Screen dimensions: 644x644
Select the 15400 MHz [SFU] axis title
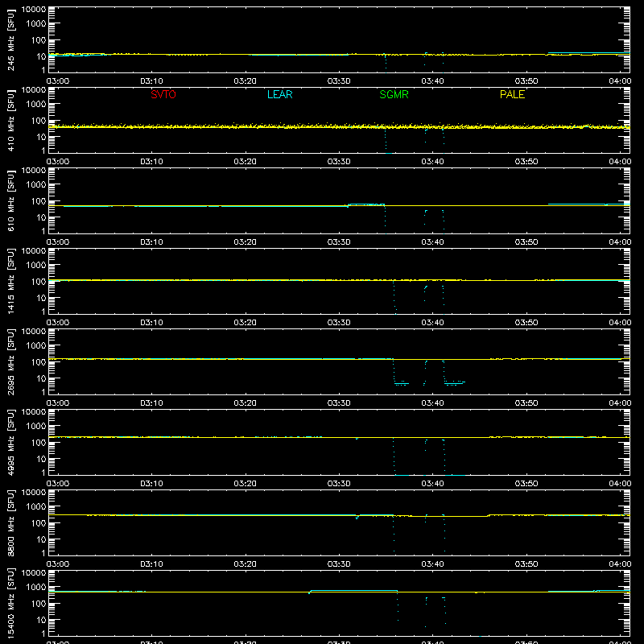click(x=11, y=604)
